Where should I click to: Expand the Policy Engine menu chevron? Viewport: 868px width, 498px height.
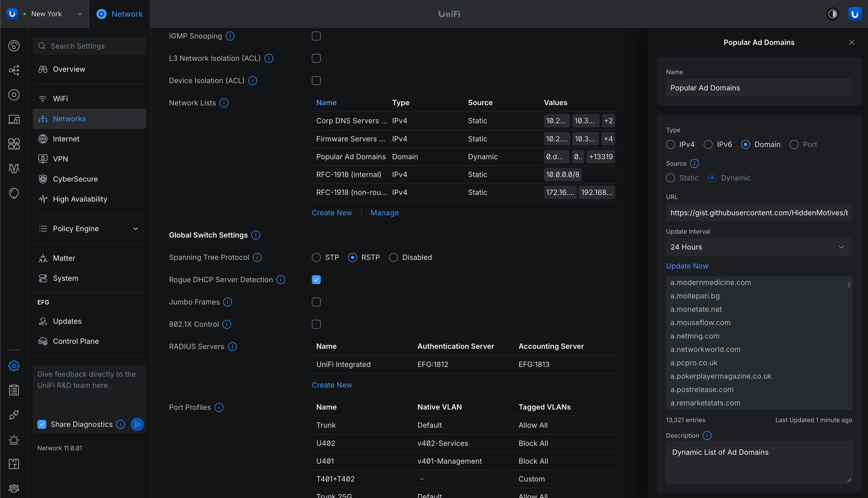point(135,229)
